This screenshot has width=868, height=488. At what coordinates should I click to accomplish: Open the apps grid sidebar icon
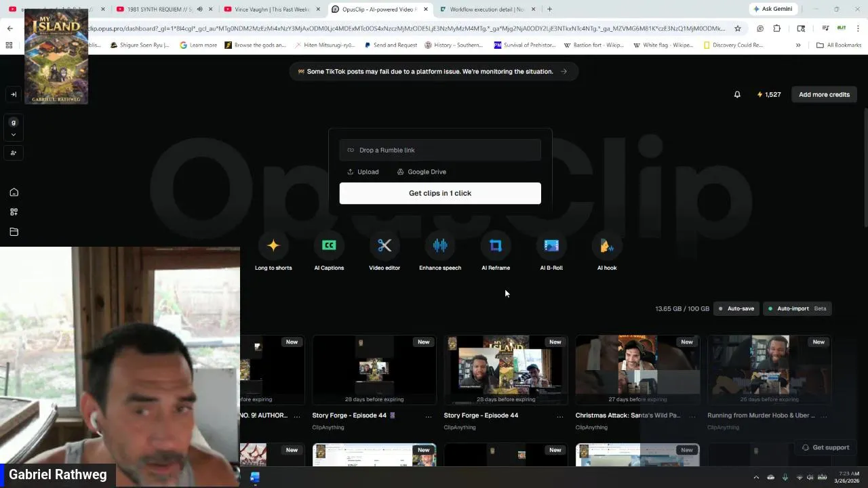pyautogui.click(x=14, y=212)
